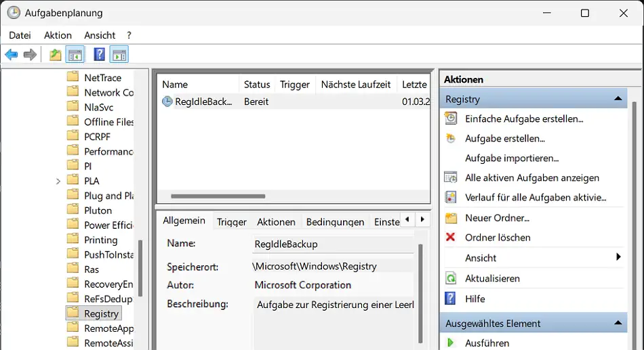Screen dimensions: 644x350
Task: Click the Microsoft Corporation author value
Action: click(303, 285)
